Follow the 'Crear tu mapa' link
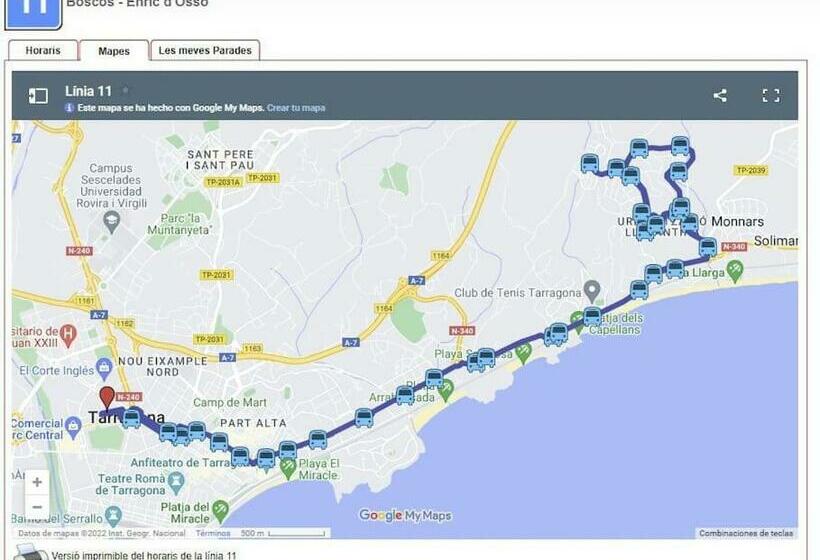The height and width of the screenshot is (560, 820). click(296, 108)
